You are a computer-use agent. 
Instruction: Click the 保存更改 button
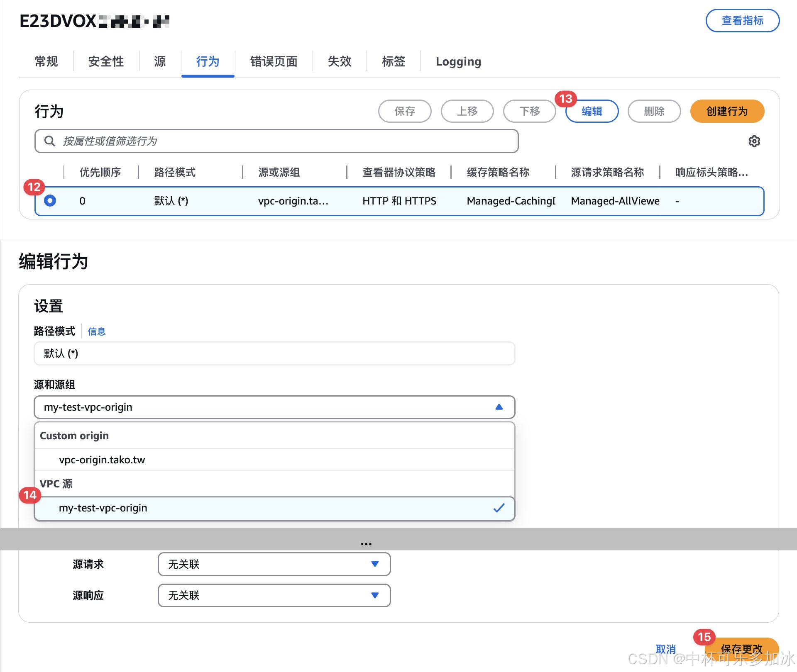pos(741,648)
